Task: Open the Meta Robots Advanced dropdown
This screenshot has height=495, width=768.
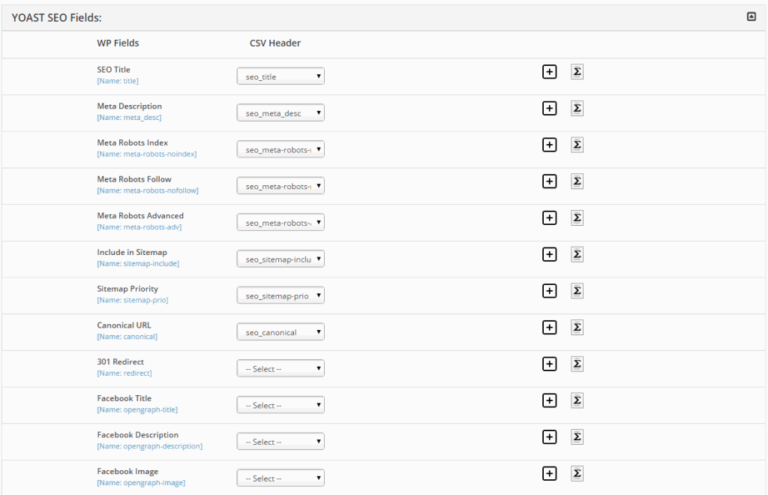Action: (x=281, y=222)
